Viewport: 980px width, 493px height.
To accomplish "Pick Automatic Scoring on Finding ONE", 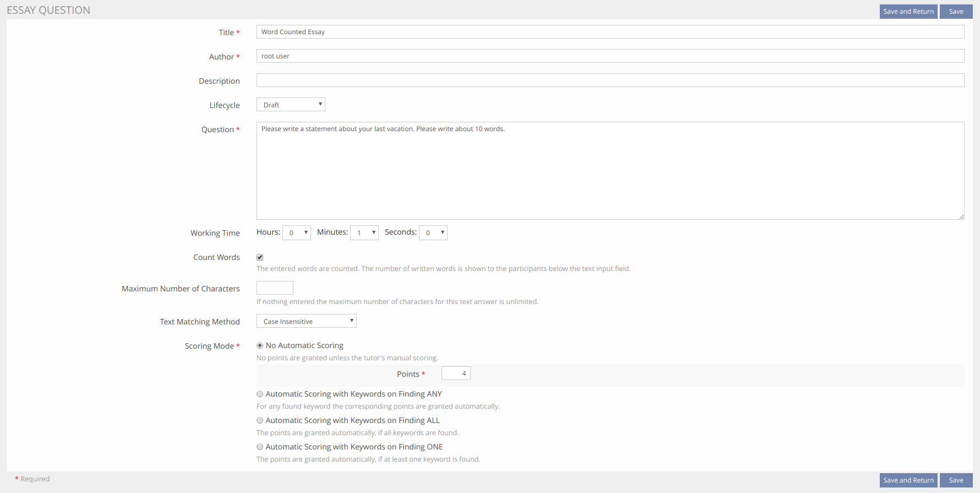I will 260,447.
